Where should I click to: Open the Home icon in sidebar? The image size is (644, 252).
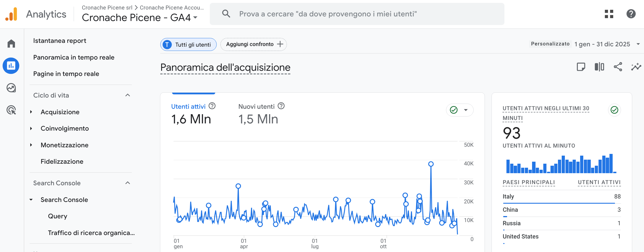pyautogui.click(x=11, y=43)
